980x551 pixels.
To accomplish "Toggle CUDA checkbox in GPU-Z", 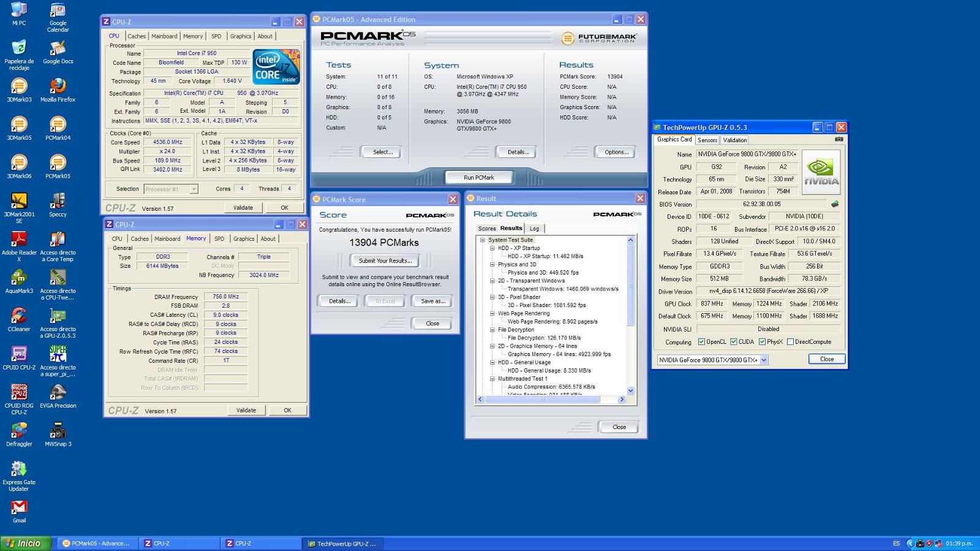I will pos(733,342).
